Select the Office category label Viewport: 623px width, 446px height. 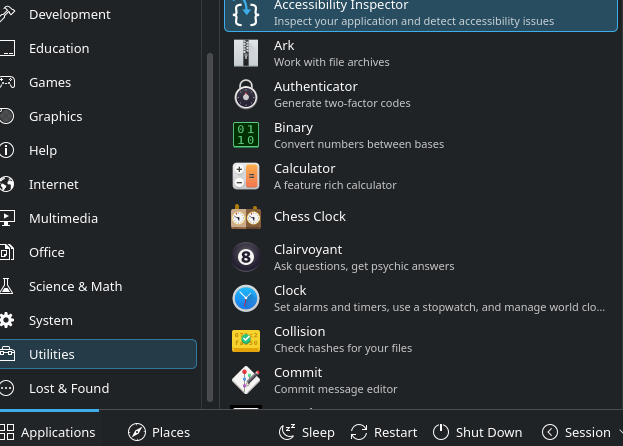pos(46,253)
